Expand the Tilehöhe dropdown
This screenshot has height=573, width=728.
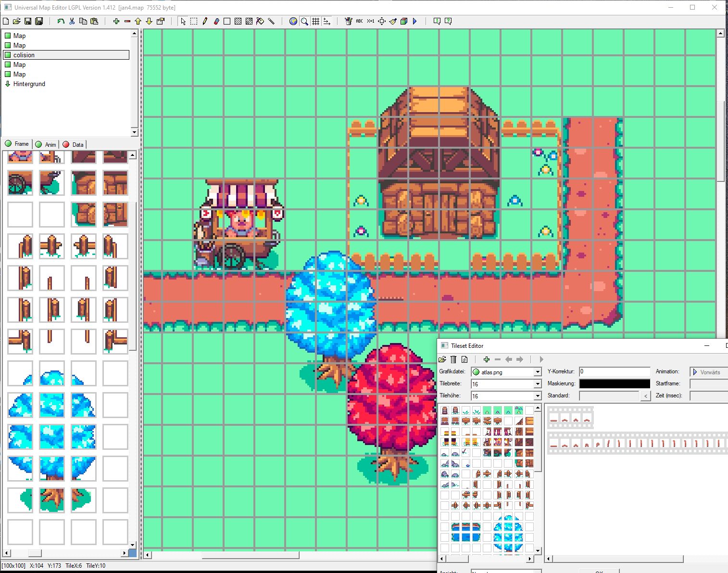point(538,396)
